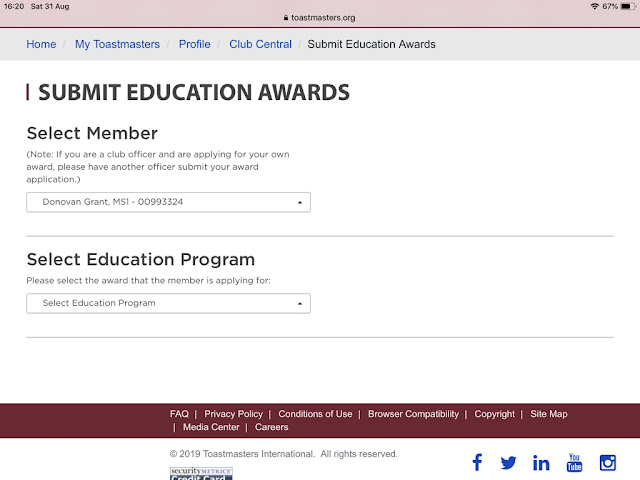Open the FAQ footer link
The width and height of the screenshot is (640, 480).
point(179,414)
